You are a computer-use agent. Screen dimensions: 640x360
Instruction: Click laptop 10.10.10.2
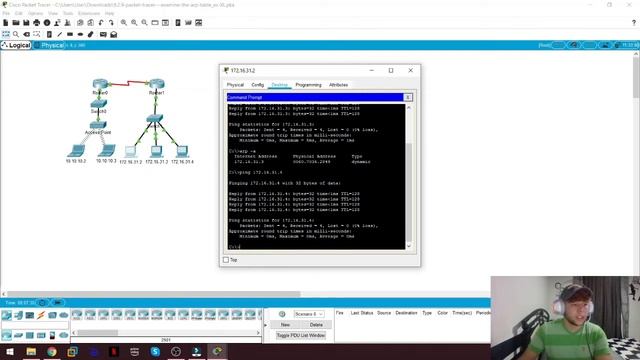76,151
